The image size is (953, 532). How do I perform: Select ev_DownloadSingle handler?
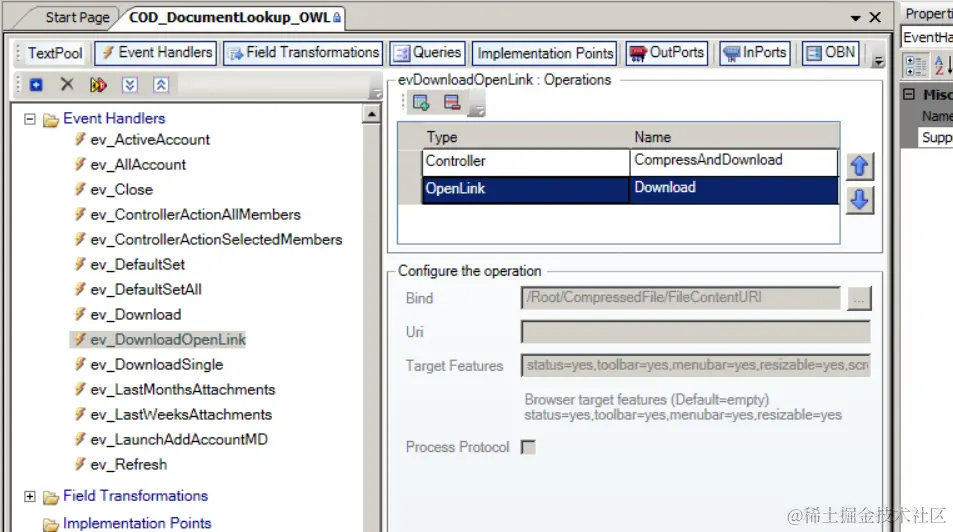(157, 364)
